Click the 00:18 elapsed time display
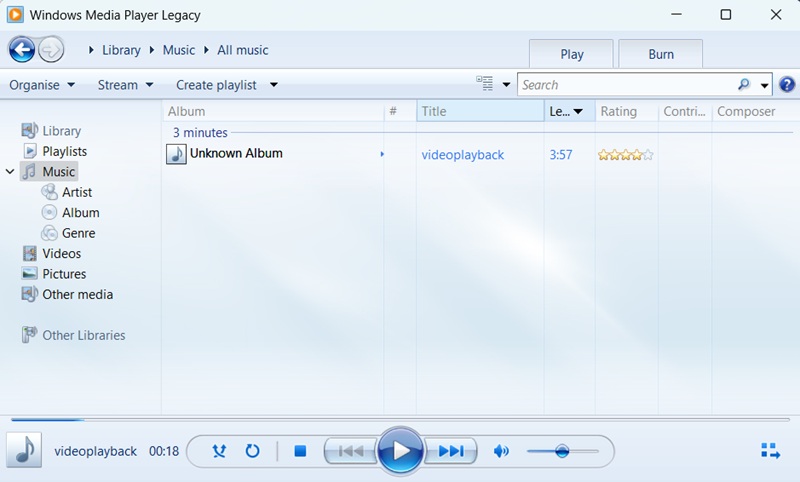Viewport: 800px width, 482px height. point(164,451)
